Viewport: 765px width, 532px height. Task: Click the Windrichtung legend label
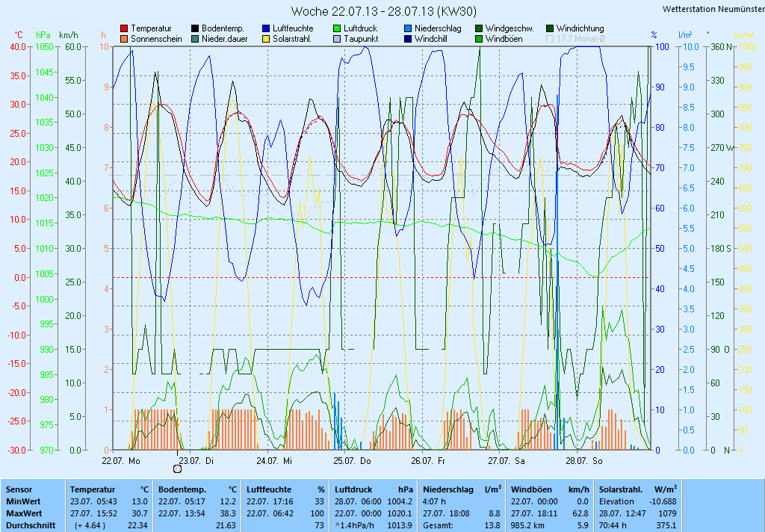click(x=580, y=28)
